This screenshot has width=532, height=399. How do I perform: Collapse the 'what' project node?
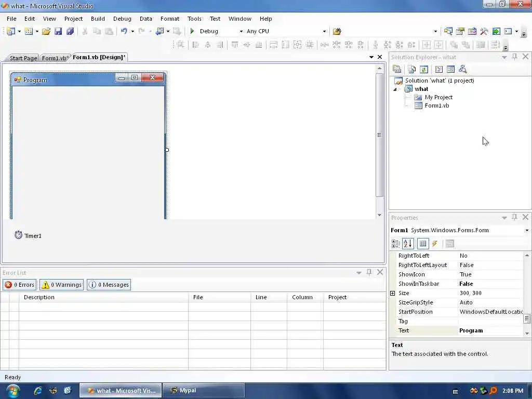pyautogui.click(x=395, y=89)
